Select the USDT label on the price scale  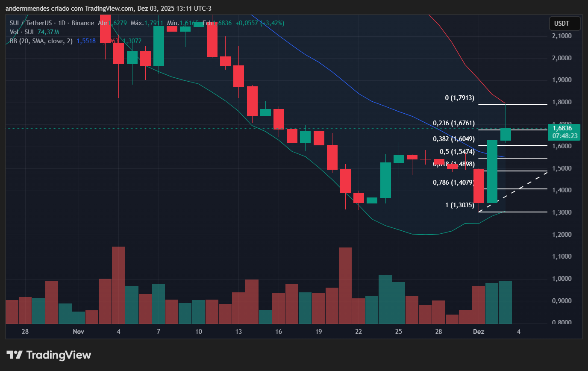click(564, 23)
